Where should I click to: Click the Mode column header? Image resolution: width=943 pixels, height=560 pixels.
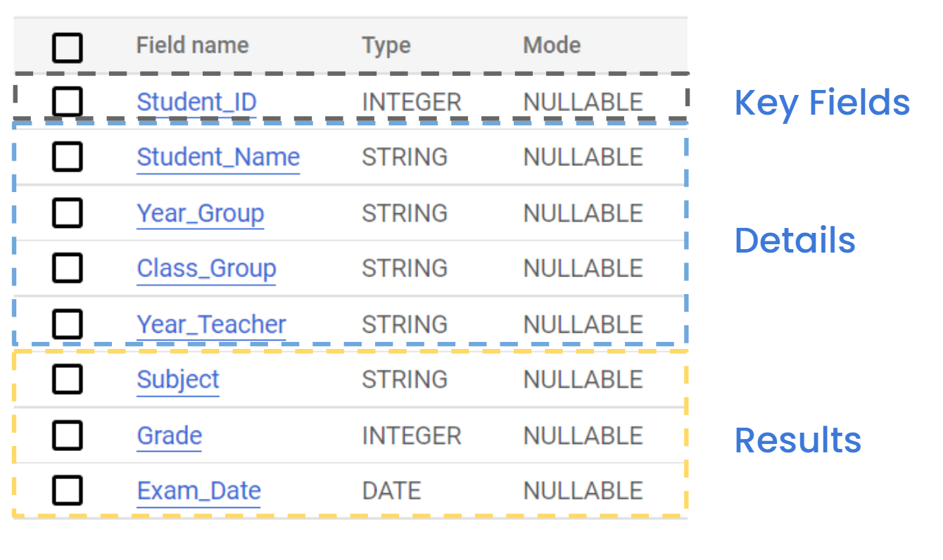[552, 46]
